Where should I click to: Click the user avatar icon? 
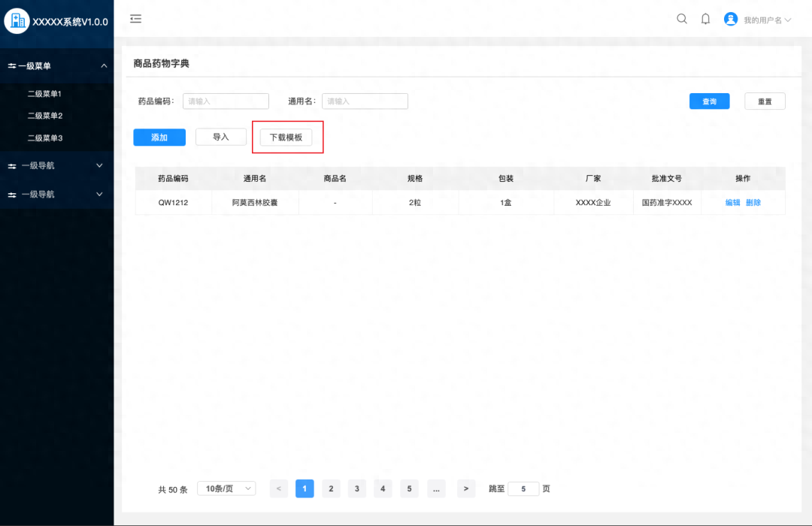click(x=731, y=19)
